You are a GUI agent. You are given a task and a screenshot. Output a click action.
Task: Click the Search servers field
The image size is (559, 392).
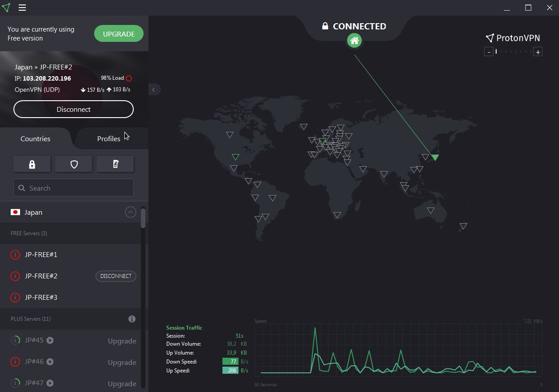coord(74,188)
